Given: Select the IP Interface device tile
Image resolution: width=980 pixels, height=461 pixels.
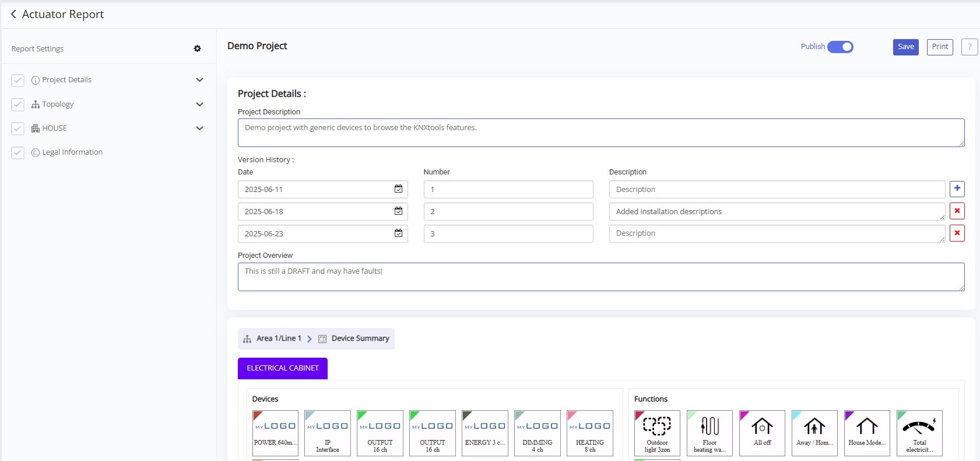Looking at the screenshot, I should [x=328, y=433].
